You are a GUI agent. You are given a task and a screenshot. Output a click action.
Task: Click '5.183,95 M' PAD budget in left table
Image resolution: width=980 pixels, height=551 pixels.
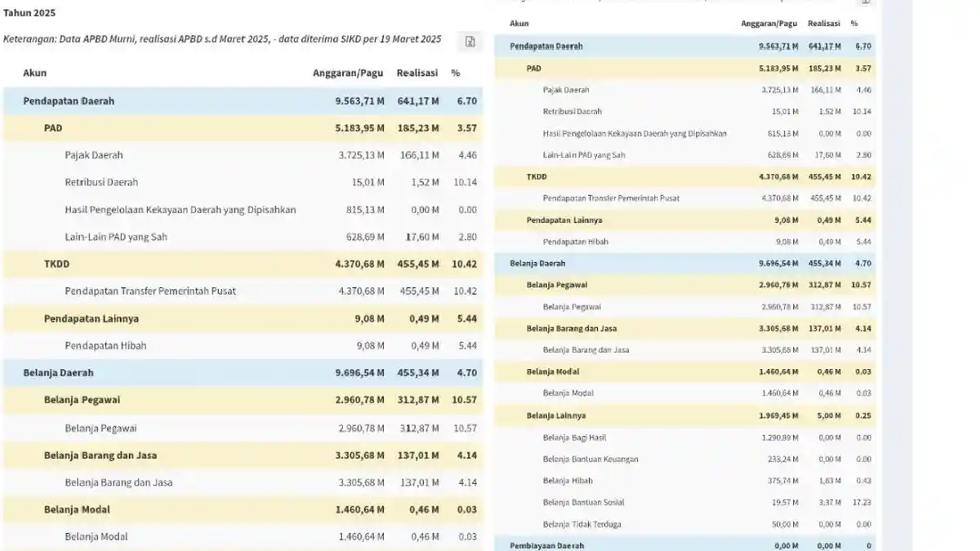359,128
